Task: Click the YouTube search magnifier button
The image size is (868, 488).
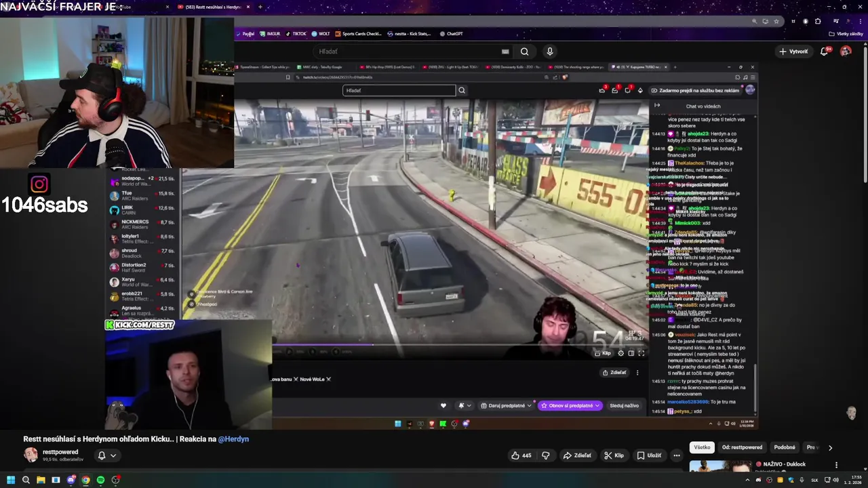Action: tap(524, 52)
